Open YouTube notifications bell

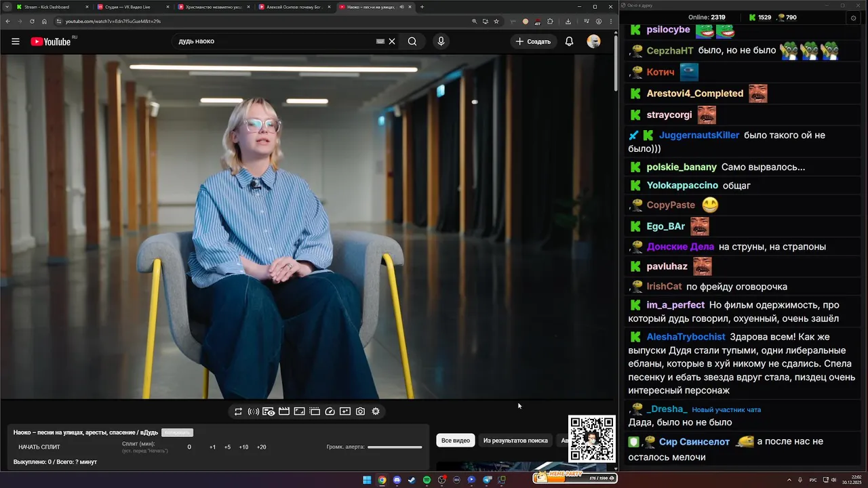570,41
